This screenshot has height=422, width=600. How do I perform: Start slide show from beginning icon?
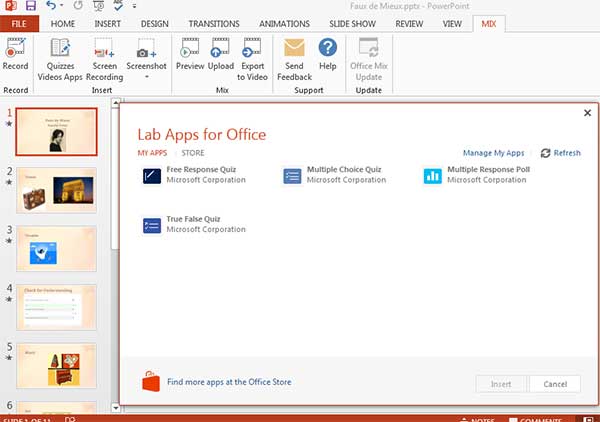tap(99, 5)
